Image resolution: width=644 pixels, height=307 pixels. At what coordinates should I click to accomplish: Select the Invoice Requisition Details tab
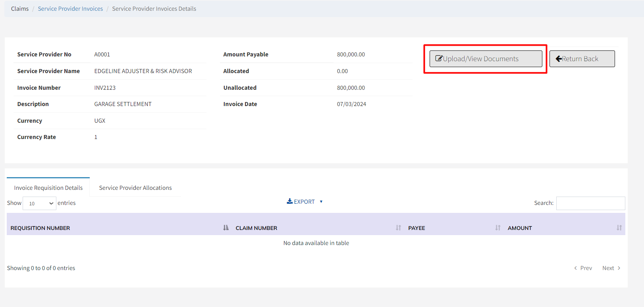click(x=48, y=188)
